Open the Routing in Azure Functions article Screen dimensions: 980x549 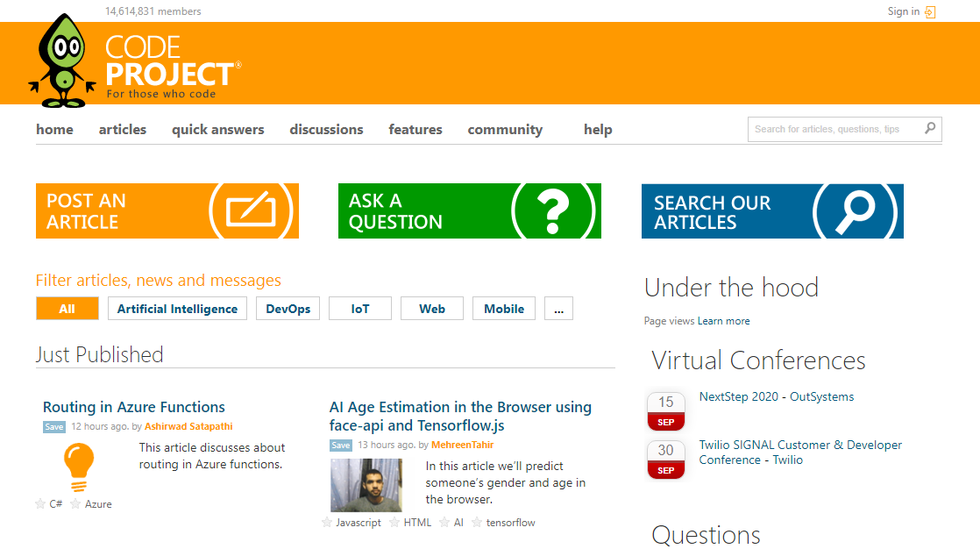[134, 407]
